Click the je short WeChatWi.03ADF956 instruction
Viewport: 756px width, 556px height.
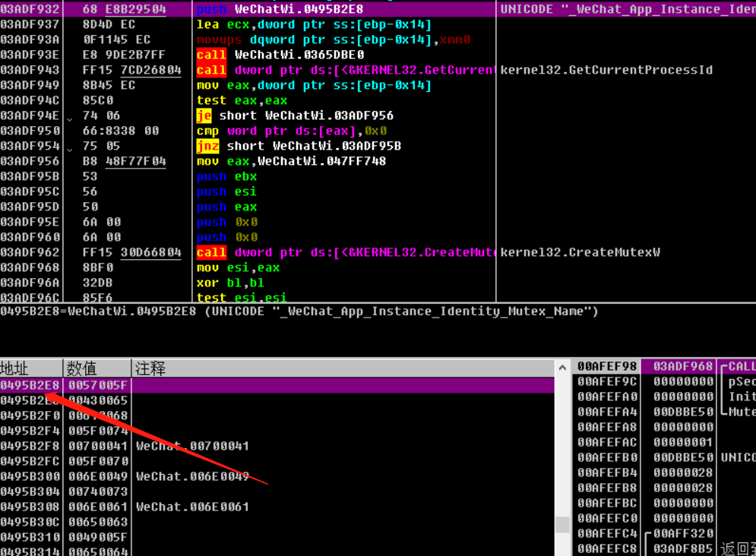tap(295, 115)
